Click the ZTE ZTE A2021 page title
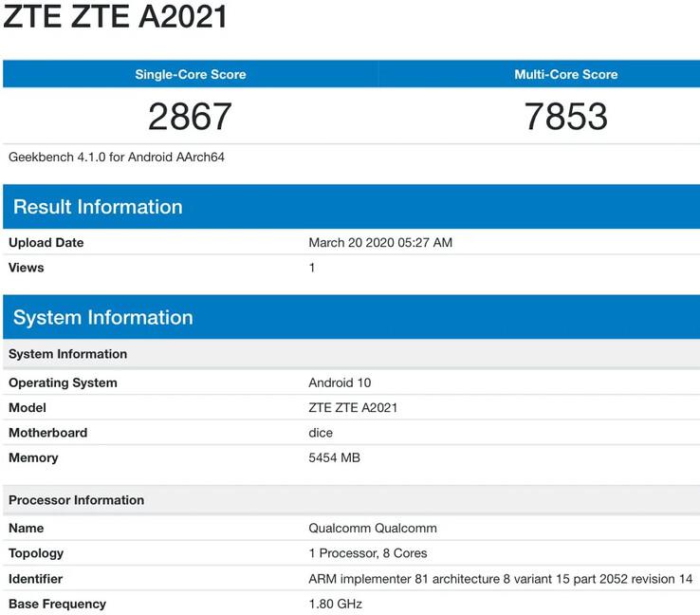Screen dimensions: 700x615 coord(116,17)
